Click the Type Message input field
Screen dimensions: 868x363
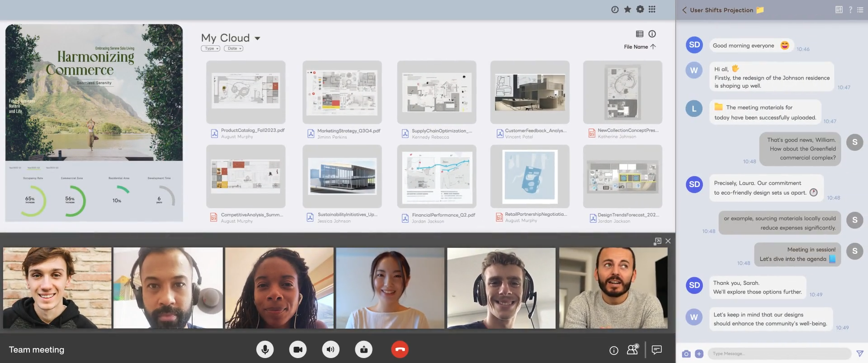coord(778,354)
